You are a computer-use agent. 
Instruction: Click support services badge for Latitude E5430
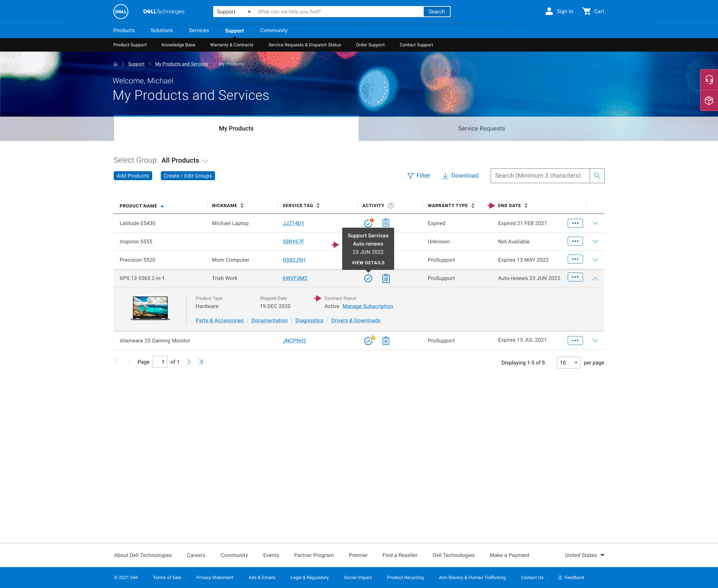point(369,223)
